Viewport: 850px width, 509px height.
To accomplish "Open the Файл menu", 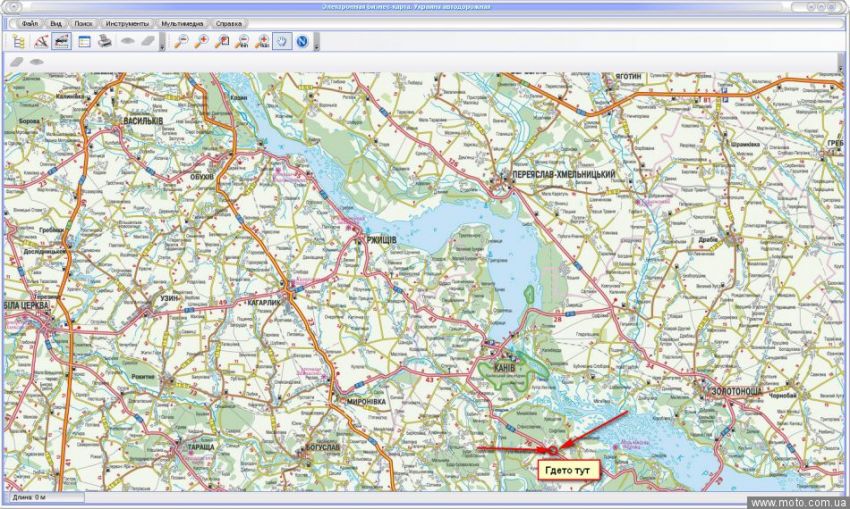I will click(x=29, y=23).
